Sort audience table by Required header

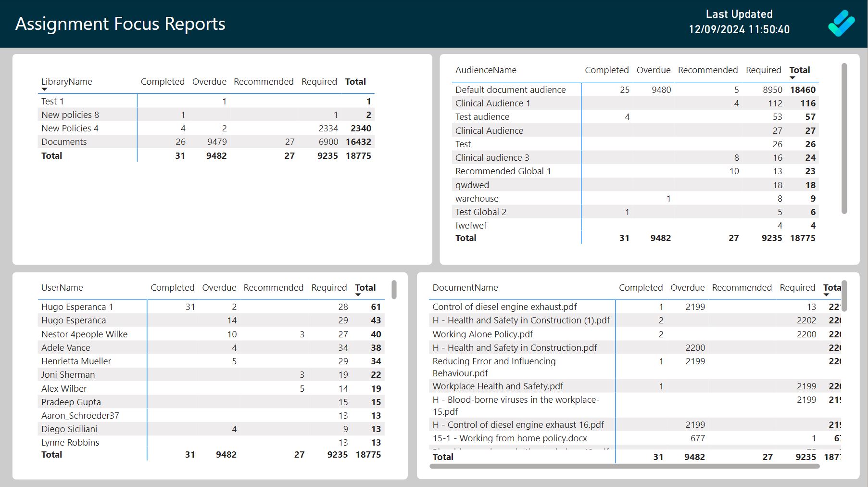coord(764,70)
